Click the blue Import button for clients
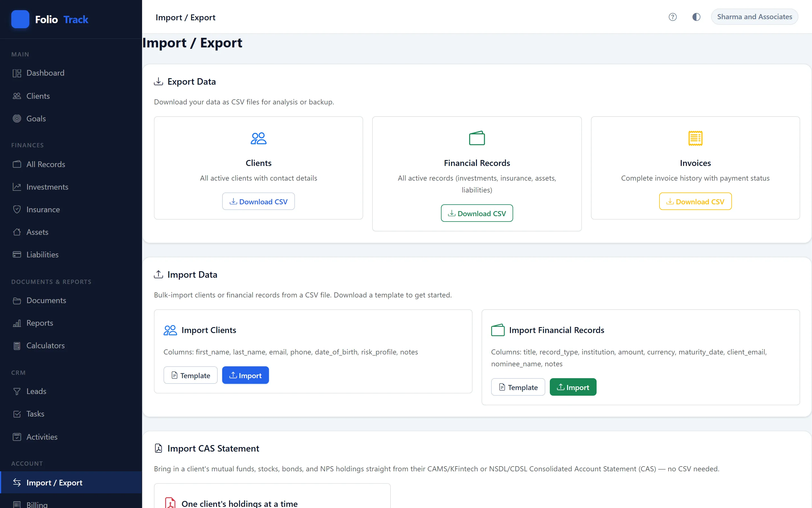812x508 pixels. click(x=245, y=375)
